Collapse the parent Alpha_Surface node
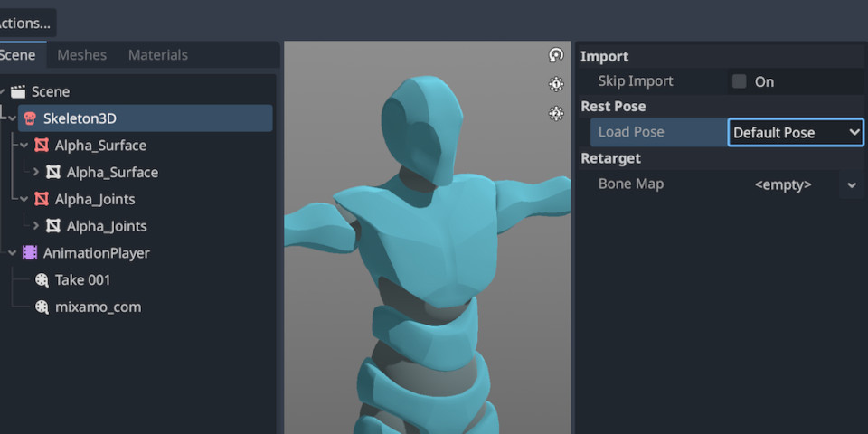The width and height of the screenshot is (868, 434). [x=24, y=146]
